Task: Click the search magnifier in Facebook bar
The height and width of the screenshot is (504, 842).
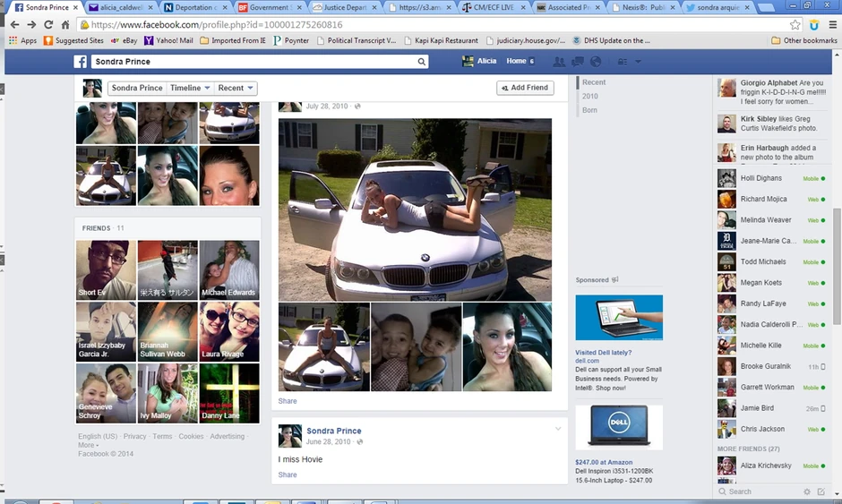Action: [422, 62]
